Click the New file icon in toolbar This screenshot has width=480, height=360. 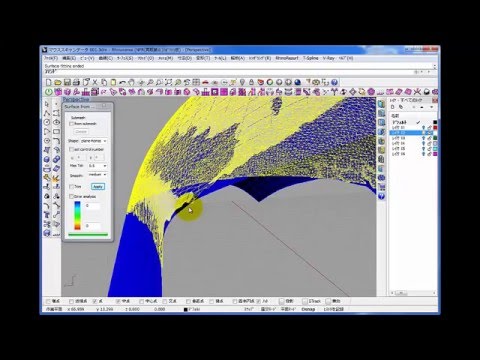tap(49, 82)
